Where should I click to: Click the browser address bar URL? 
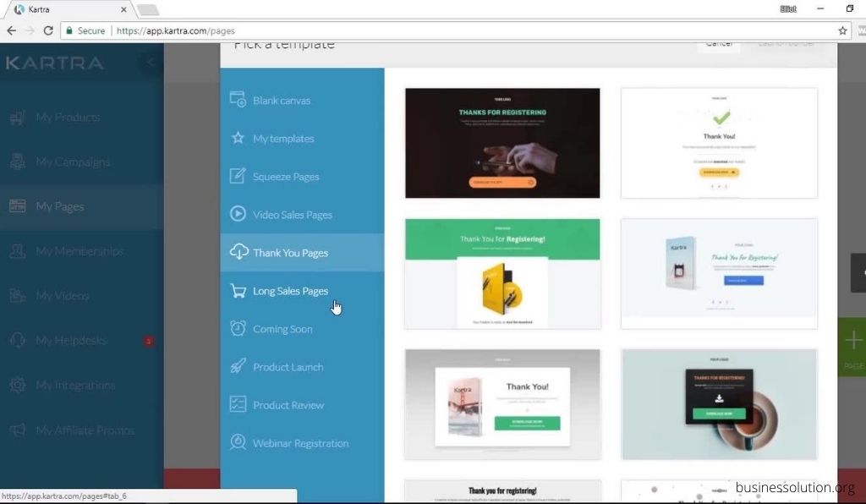point(176,31)
